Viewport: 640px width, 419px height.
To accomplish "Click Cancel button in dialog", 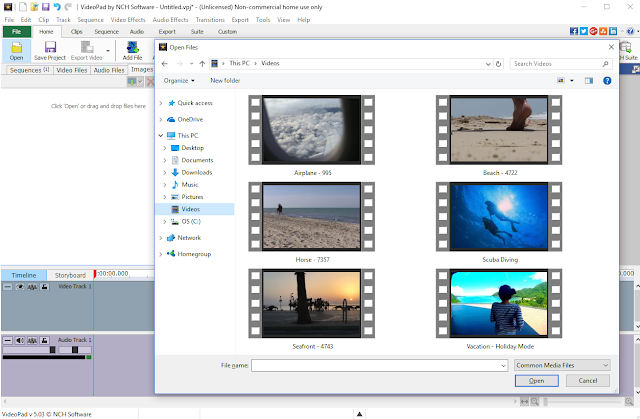I will 588,381.
